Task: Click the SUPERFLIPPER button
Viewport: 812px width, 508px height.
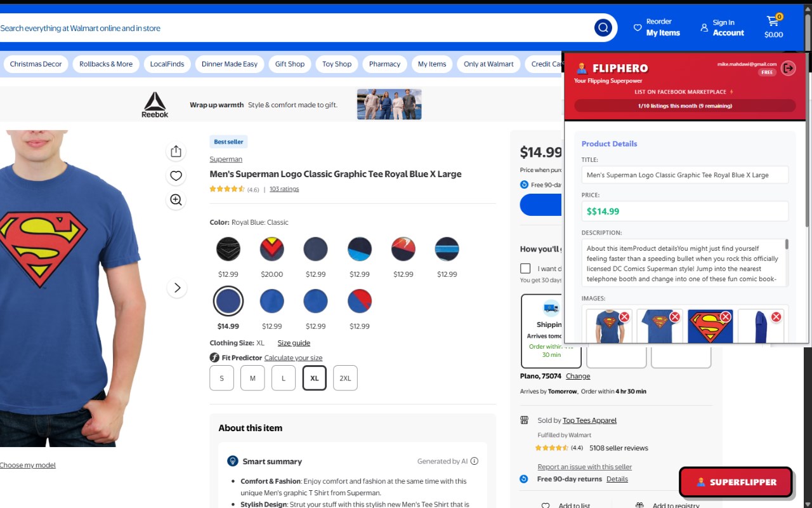Action: pos(736,482)
